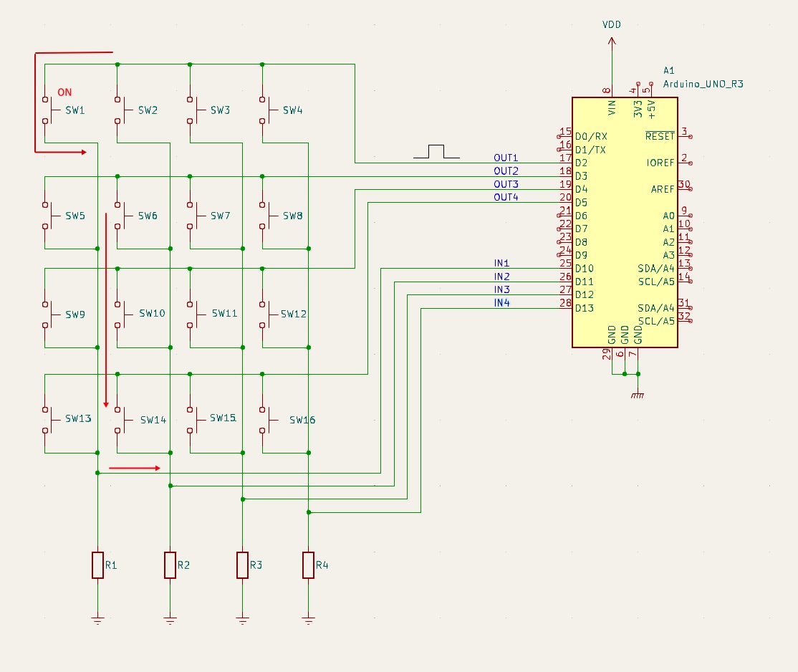
Task: Select the IN1 net label
Action: [501, 263]
